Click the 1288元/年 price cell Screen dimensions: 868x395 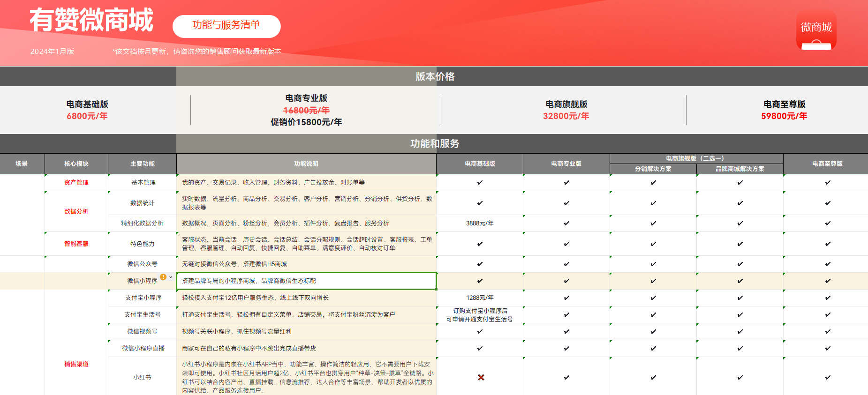coord(480,298)
